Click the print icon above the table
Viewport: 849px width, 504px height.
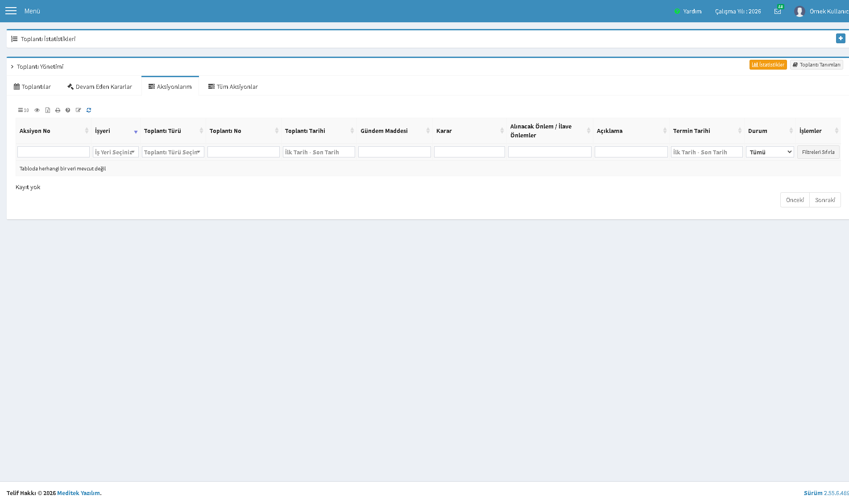click(x=58, y=110)
